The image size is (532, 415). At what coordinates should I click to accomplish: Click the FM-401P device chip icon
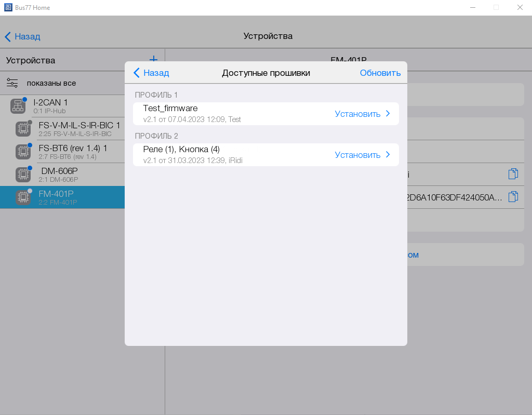(x=23, y=197)
